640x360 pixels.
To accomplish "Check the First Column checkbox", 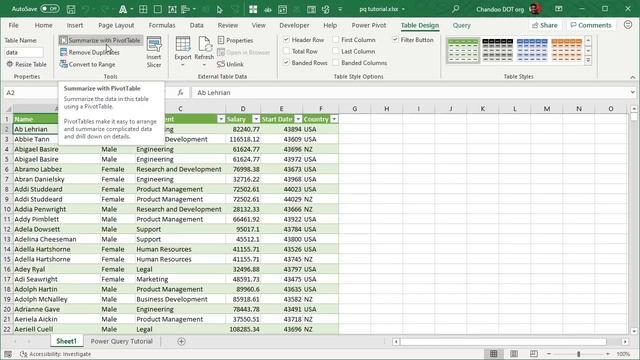I will (336, 40).
